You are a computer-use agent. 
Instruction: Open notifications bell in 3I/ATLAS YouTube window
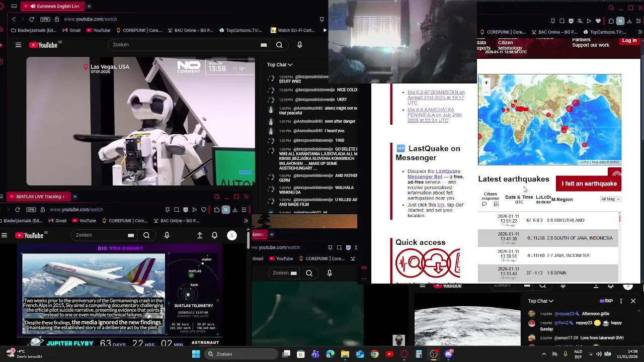(x=215, y=235)
